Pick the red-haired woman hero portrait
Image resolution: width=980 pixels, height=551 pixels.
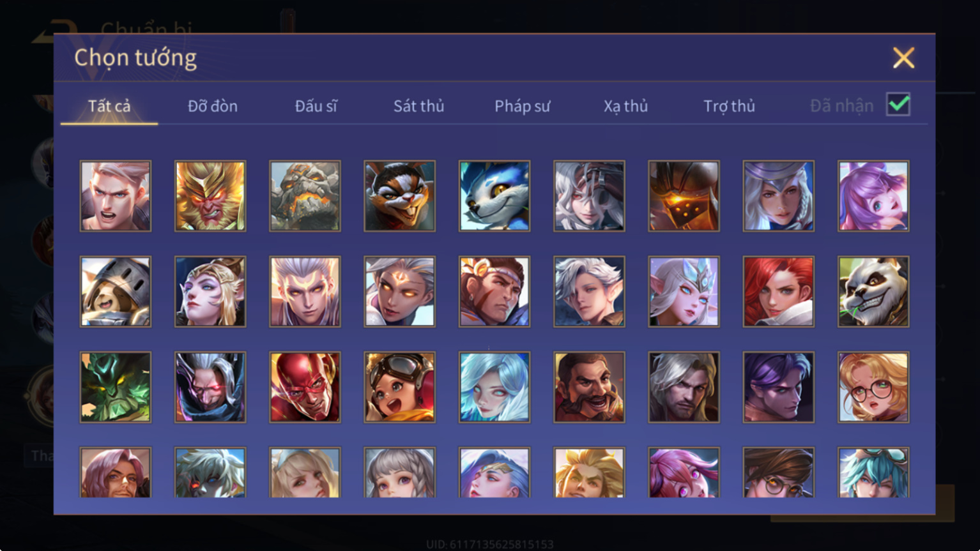(x=778, y=292)
